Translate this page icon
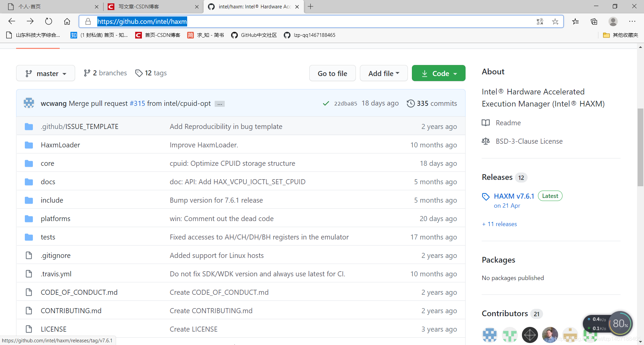This screenshot has width=644, height=345. pyautogui.click(x=540, y=21)
